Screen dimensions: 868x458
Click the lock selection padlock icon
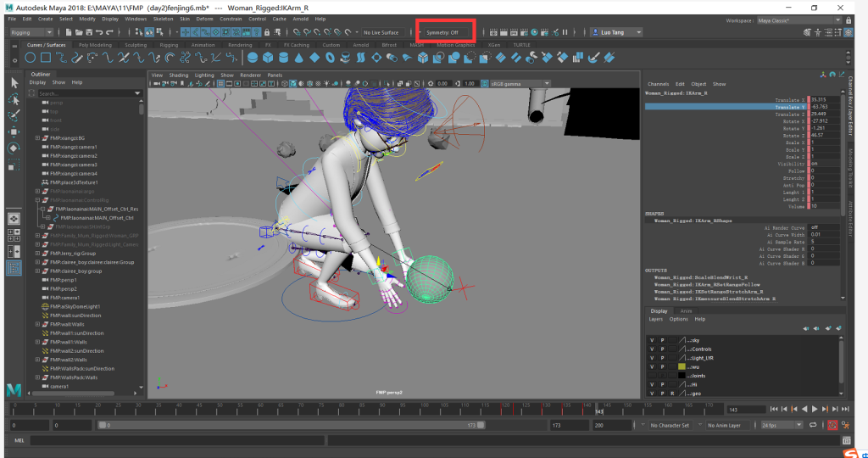coord(267,32)
